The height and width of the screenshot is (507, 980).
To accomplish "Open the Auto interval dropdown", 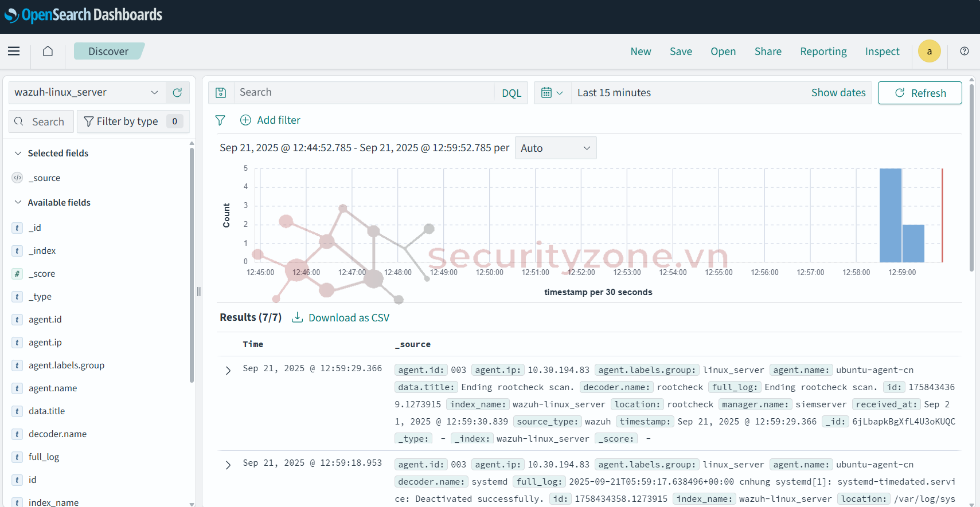I will 555,148.
